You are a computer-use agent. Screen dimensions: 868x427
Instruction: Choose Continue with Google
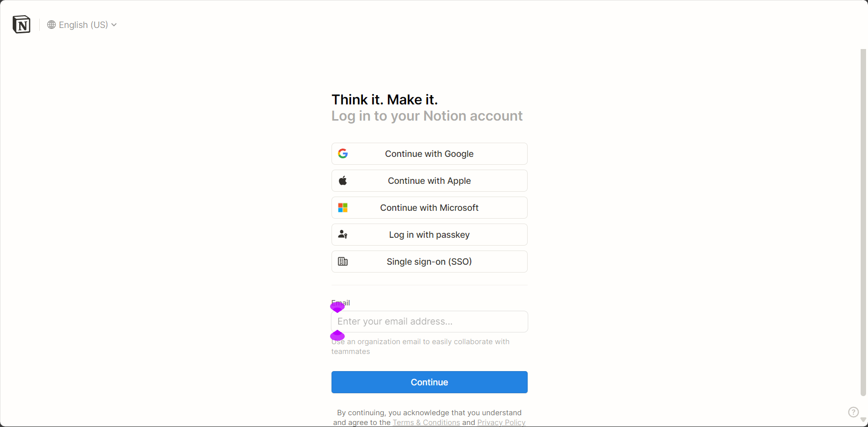[430, 153]
